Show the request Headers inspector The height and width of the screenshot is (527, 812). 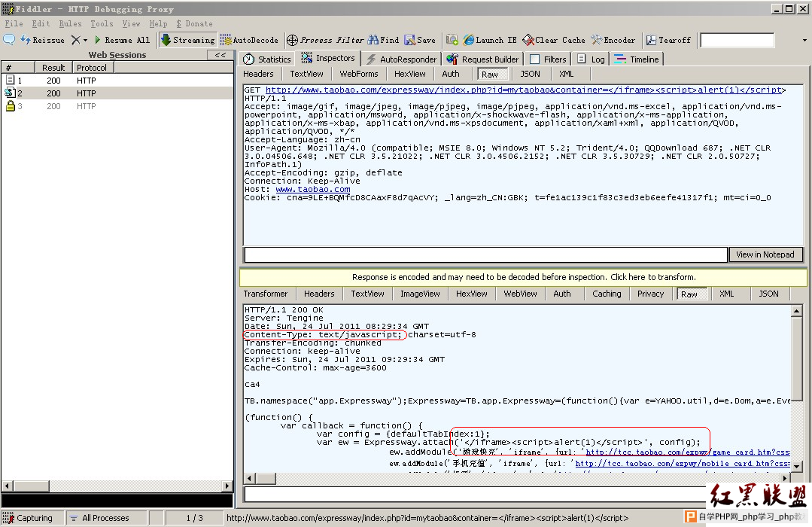click(258, 74)
